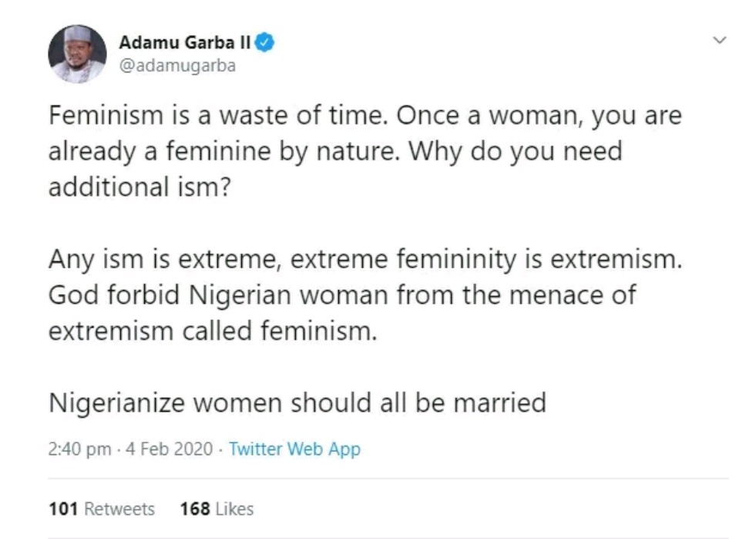Open the tweet options chevron menu
756x539 pixels.
[721, 40]
